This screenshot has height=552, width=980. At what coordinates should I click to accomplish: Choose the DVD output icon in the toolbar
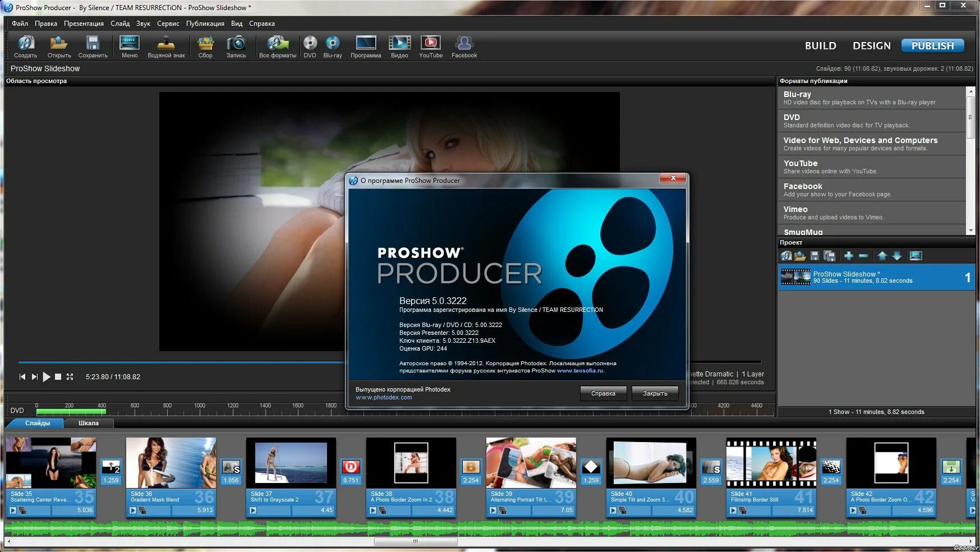click(x=310, y=46)
